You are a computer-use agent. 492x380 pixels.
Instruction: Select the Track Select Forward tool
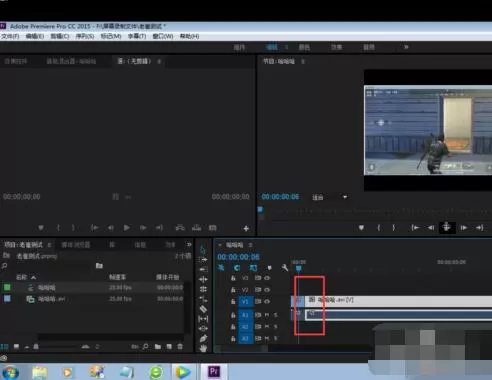pos(203,259)
